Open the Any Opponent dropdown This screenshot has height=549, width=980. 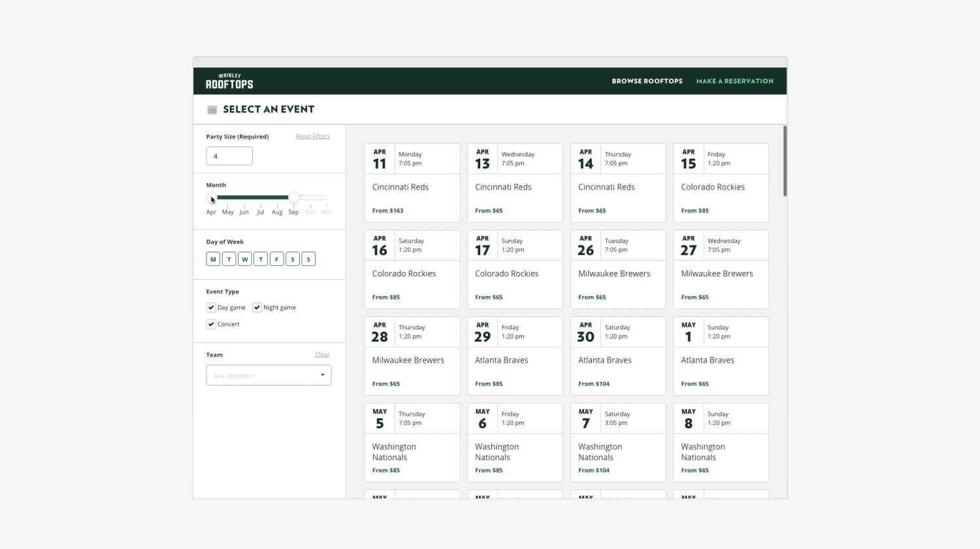click(269, 375)
